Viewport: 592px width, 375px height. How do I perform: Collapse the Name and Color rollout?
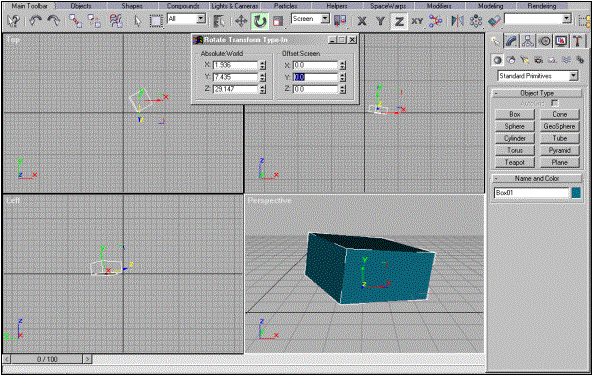tap(537, 178)
